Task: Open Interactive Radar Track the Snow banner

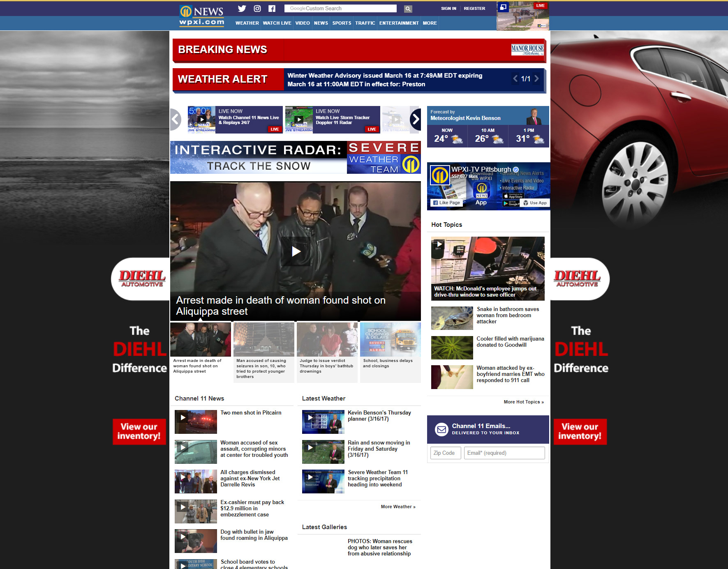Action: 296,157
